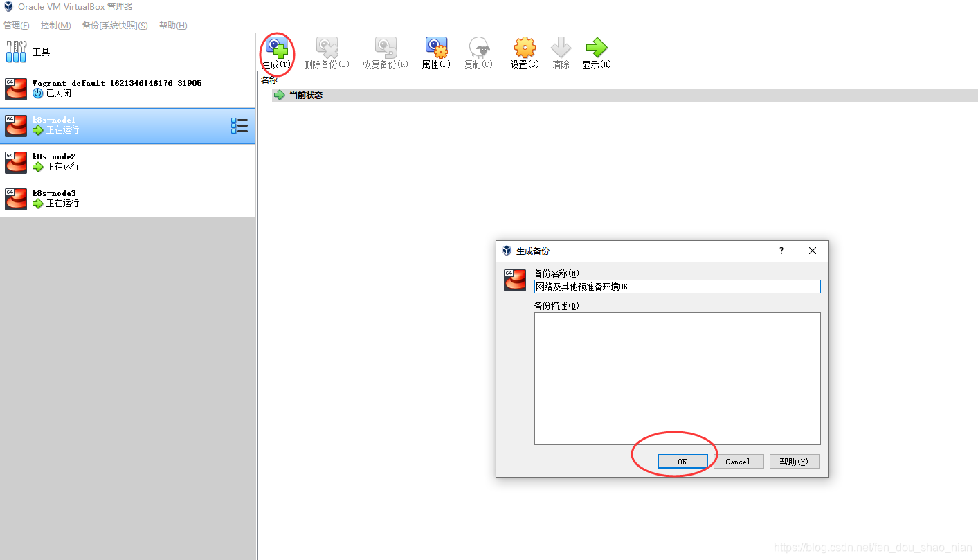The width and height of the screenshot is (978, 560).
Task: Click the 清除 discard arrow icon
Action: tap(561, 48)
